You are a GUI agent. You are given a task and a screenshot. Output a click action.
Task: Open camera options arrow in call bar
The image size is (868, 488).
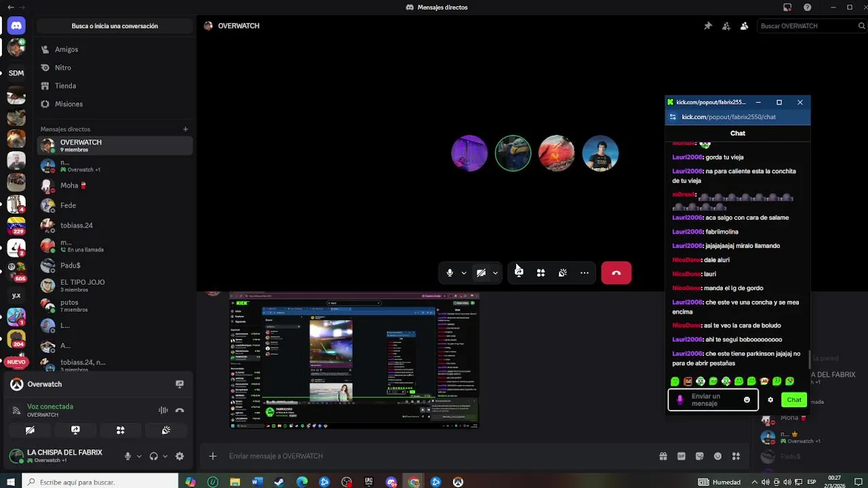pyautogui.click(x=495, y=272)
